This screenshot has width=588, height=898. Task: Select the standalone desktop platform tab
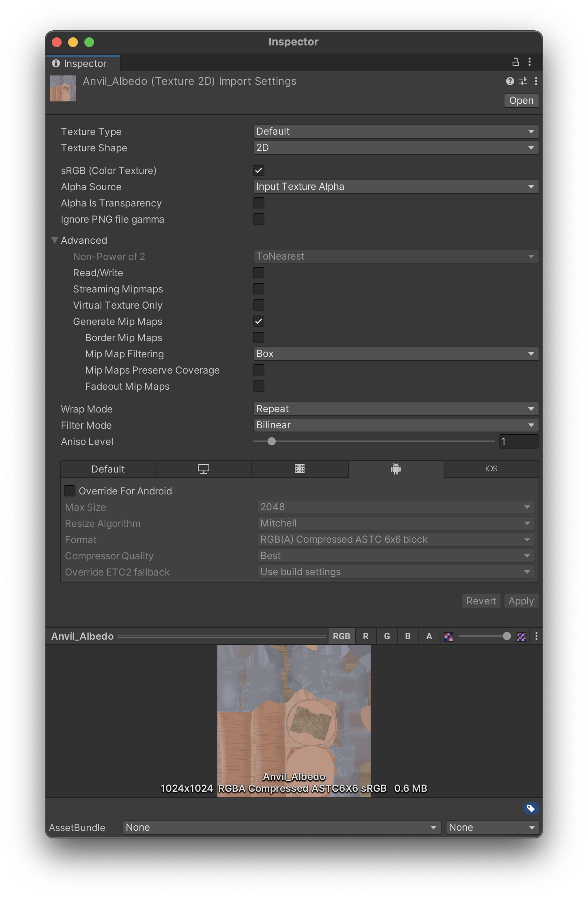[x=204, y=469]
